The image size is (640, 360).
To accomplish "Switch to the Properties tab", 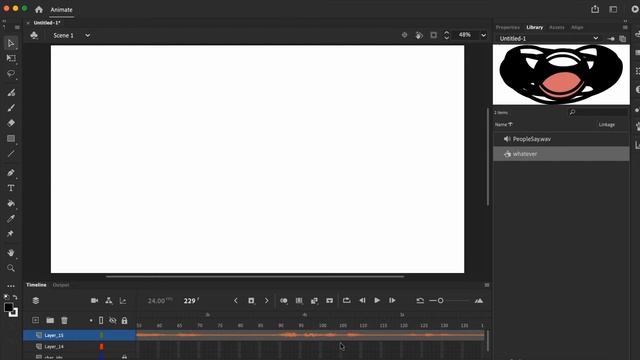I will (508, 27).
